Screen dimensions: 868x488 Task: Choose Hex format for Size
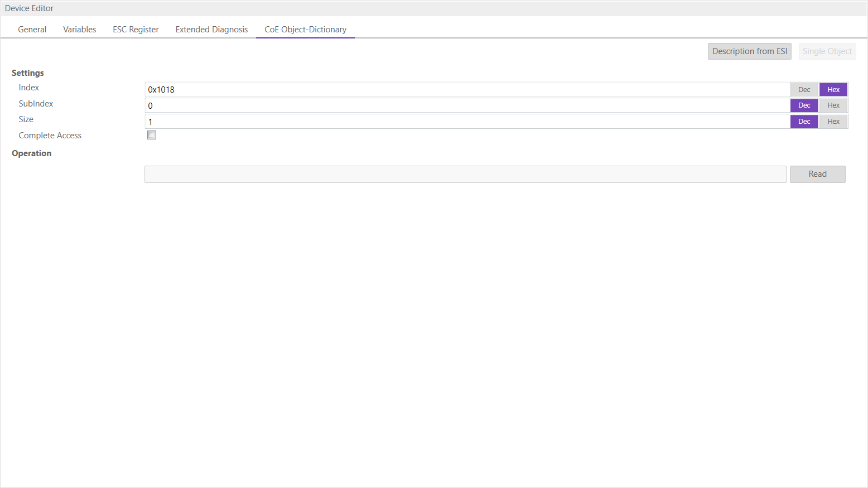(x=833, y=122)
